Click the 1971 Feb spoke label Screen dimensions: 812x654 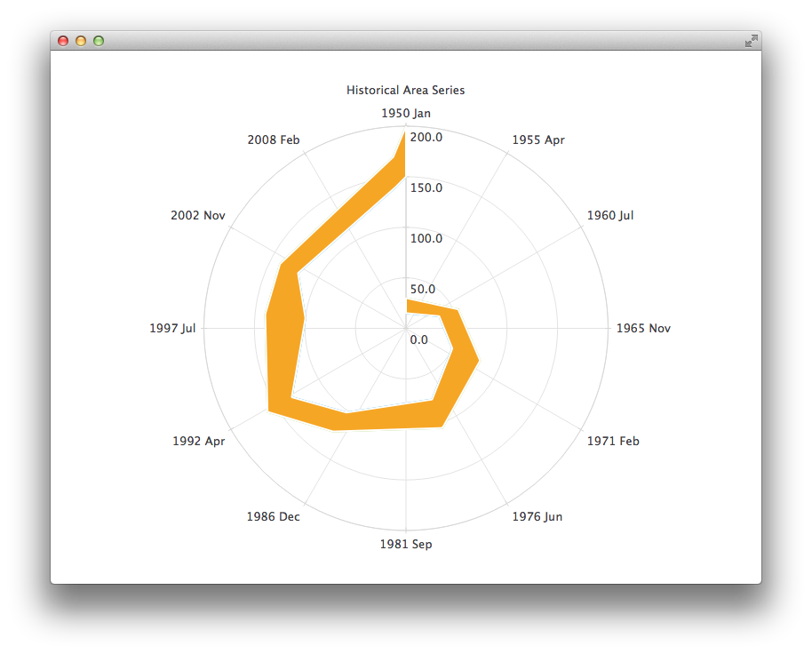click(x=614, y=441)
